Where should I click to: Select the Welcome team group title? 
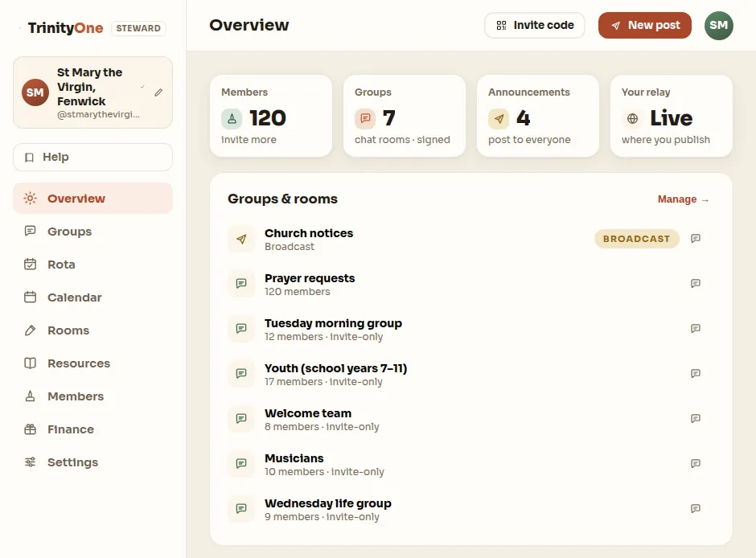(308, 413)
